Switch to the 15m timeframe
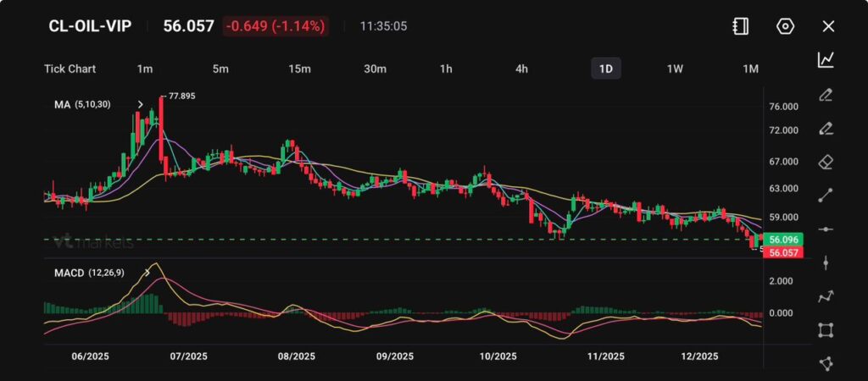Viewport: 868px width, 381px height. tap(298, 69)
